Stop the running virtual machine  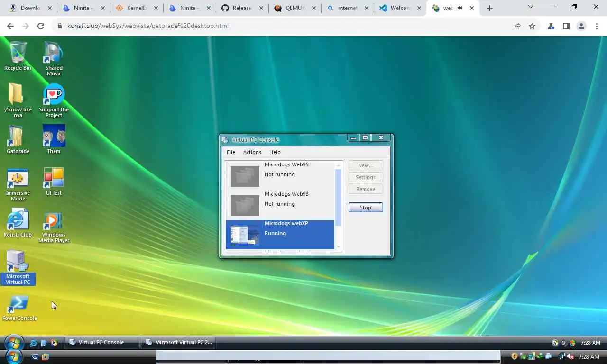[366, 208]
